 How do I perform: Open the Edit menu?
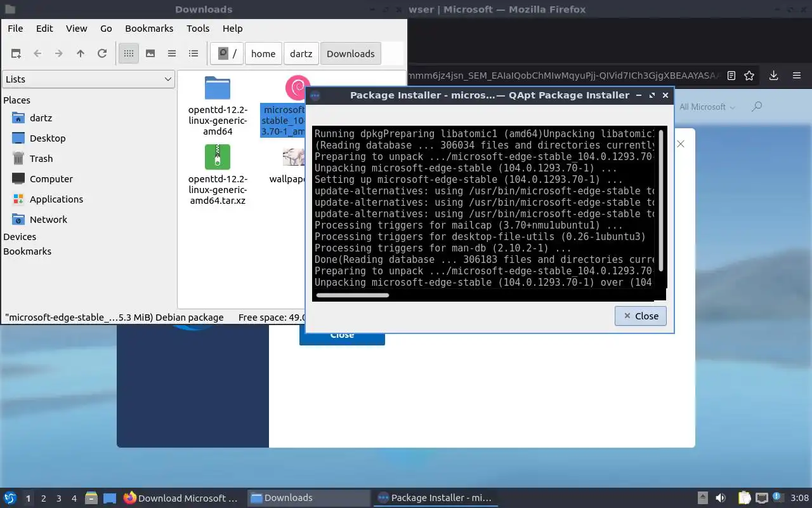[44, 29]
